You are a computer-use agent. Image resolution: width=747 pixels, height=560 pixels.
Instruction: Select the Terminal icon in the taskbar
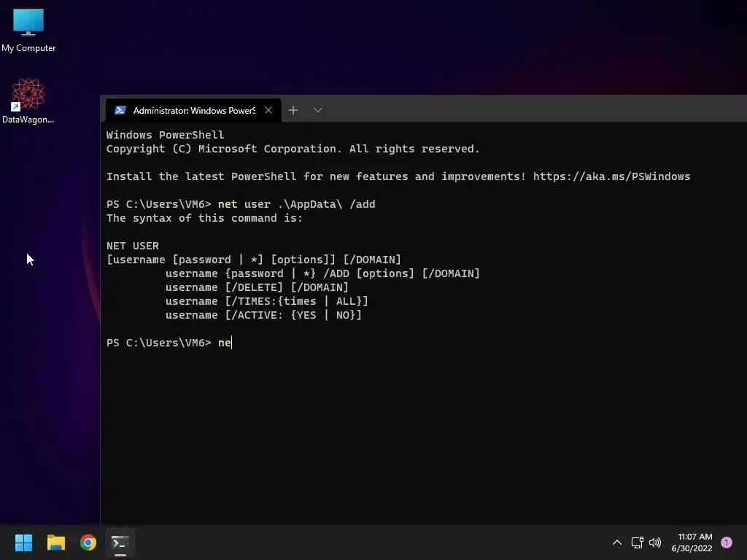click(120, 542)
